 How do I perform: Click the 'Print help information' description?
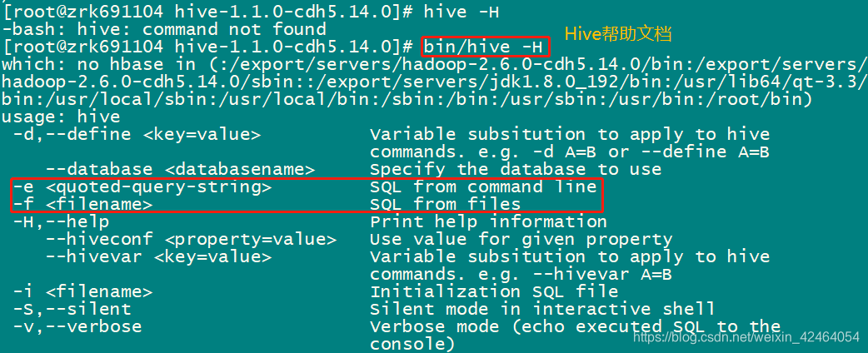488,221
